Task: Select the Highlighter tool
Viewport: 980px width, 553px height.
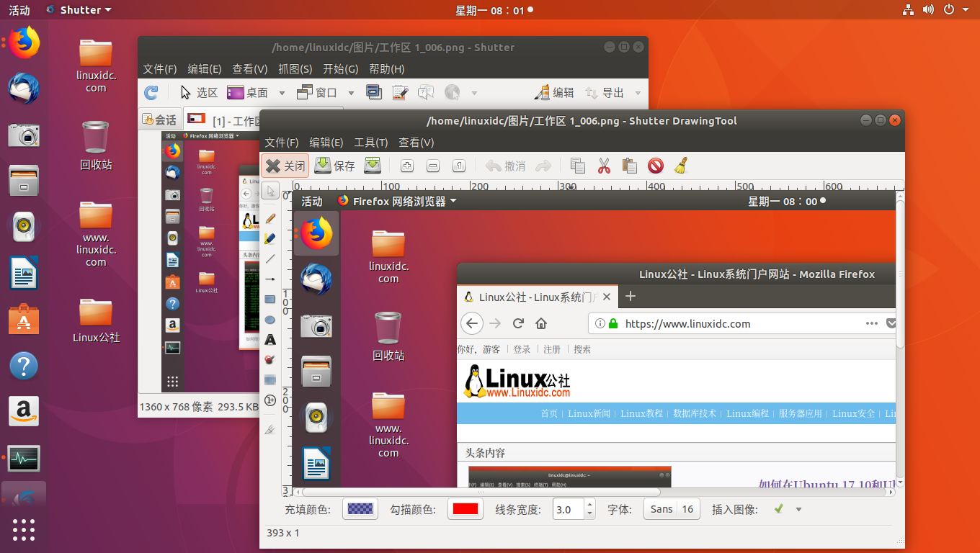Action: 270,238
